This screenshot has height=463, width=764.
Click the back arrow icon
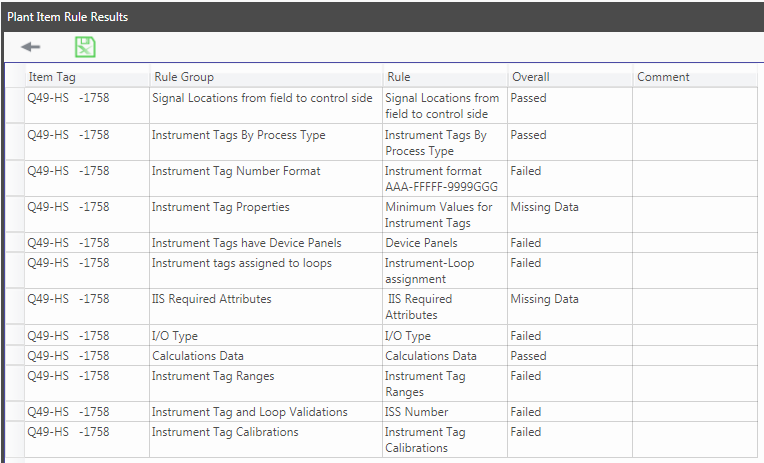[x=31, y=47]
